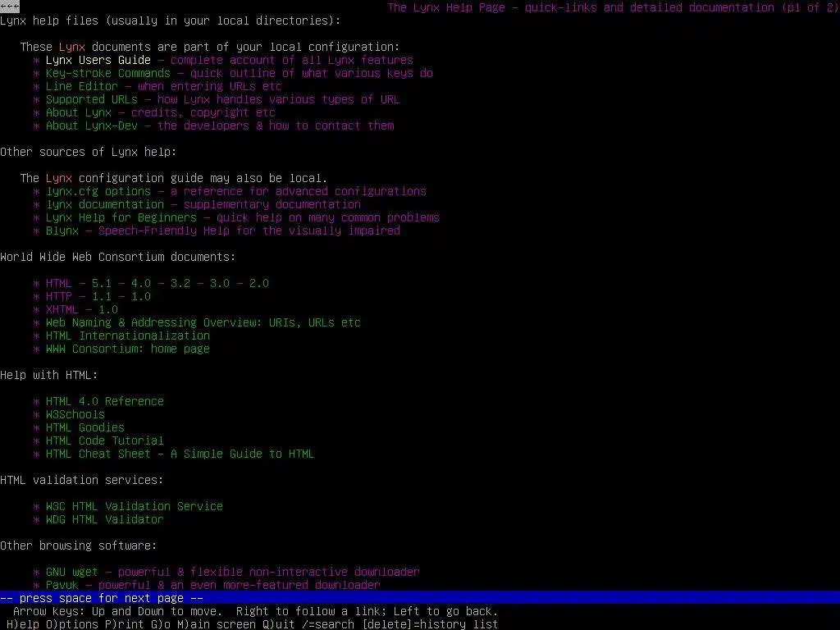The width and height of the screenshot is (840, 630).
Task: Open the HTML 4.0 Reference link
Action: point(104,401)
